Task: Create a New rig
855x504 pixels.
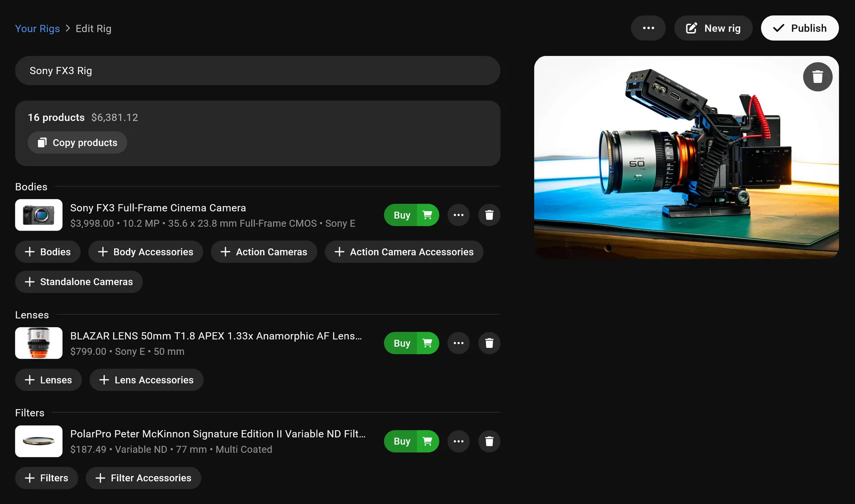Action: [x=713, y=28]
